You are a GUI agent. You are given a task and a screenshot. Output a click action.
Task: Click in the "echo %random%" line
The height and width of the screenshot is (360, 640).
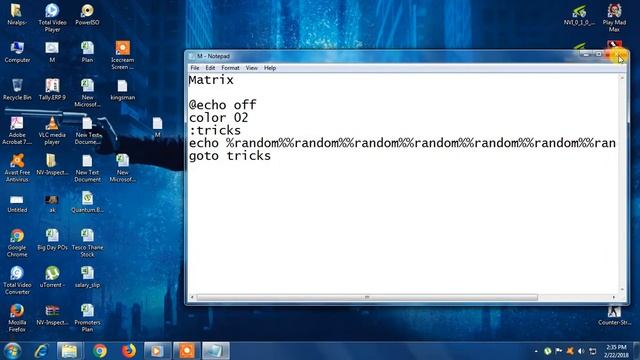(x=402, y=143)
